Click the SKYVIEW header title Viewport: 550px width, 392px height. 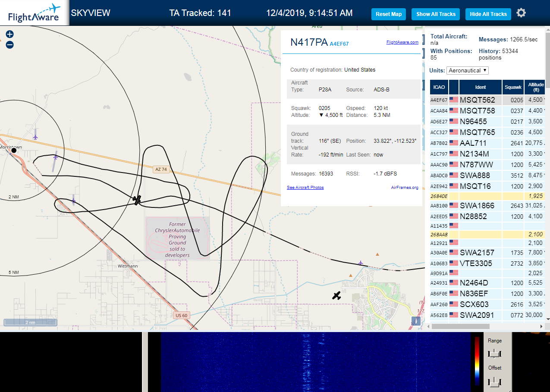pos(91,13)
